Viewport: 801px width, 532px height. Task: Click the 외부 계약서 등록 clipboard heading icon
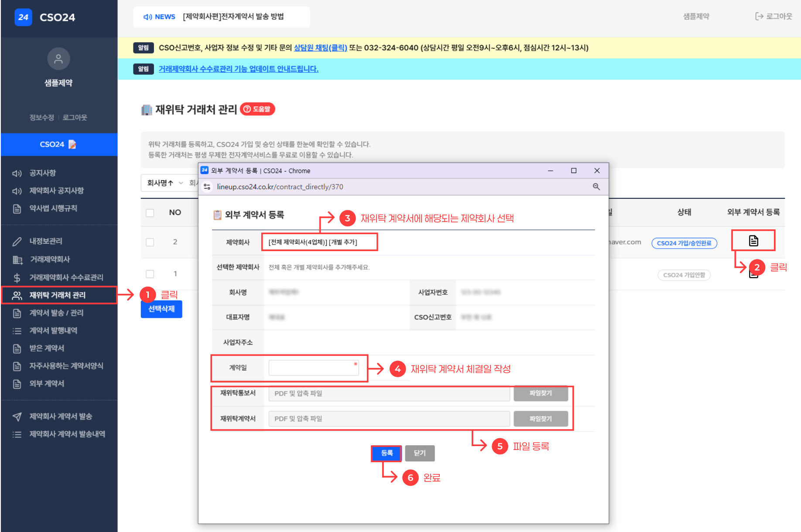[217, 215]
